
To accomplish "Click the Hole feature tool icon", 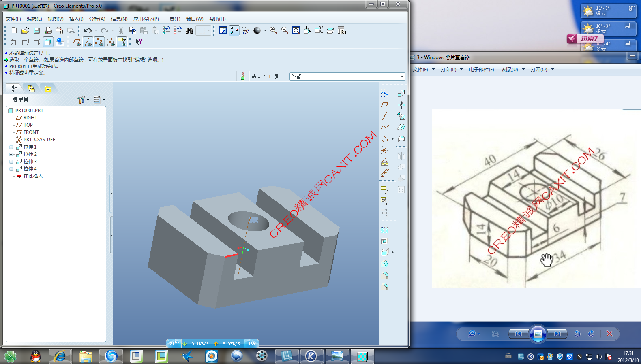I will pos(384,230).
